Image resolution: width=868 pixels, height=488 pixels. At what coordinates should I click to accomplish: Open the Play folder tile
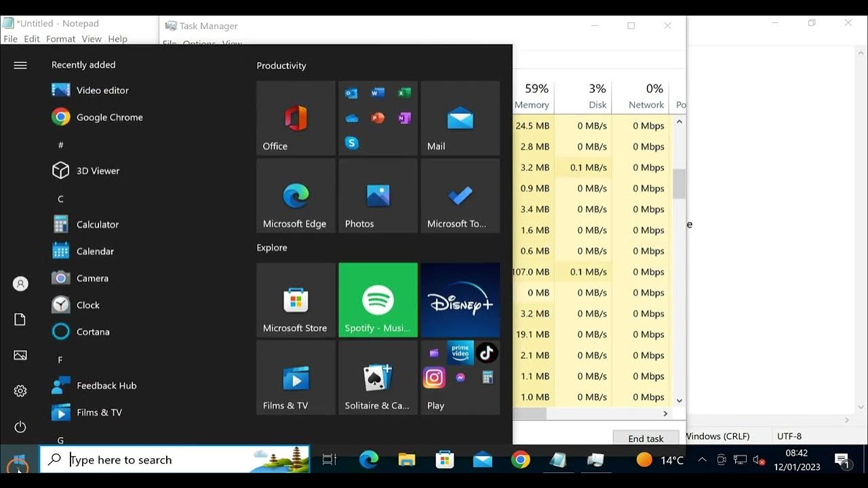click(x=460, y=378)
